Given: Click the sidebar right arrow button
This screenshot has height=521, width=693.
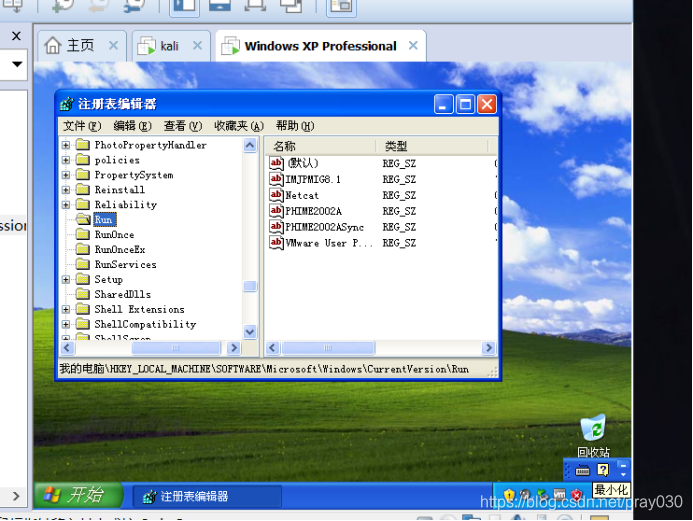Looking at the screenshot, I should [16, 496].
